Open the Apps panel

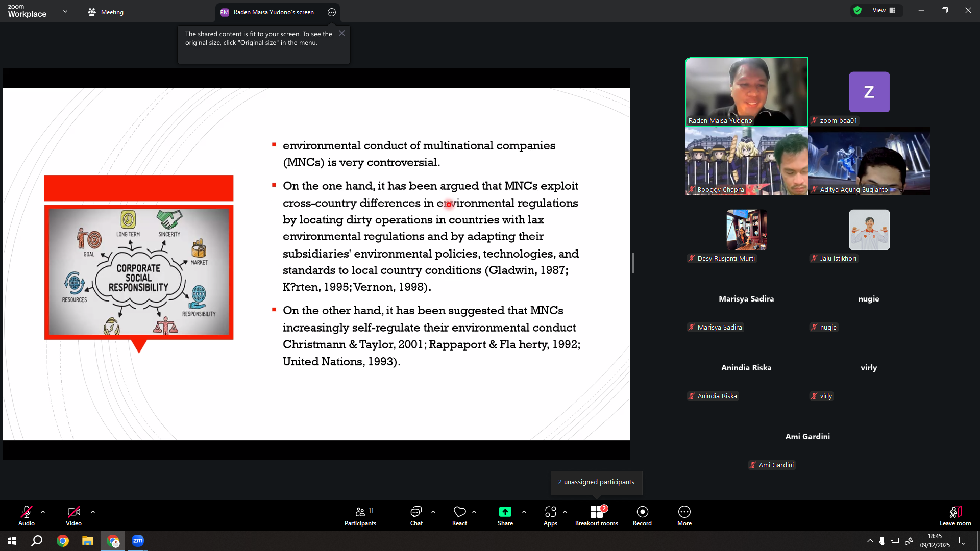pyautogui.click(x=550, y=516)
